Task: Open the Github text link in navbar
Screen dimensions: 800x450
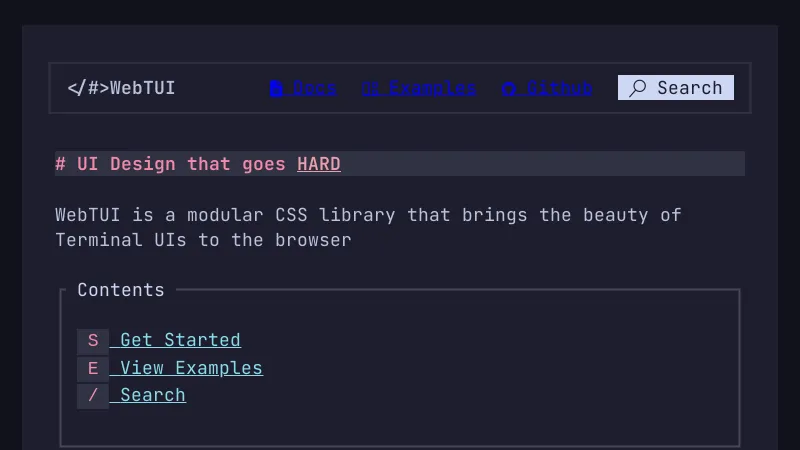Action: tap(559, 88)
